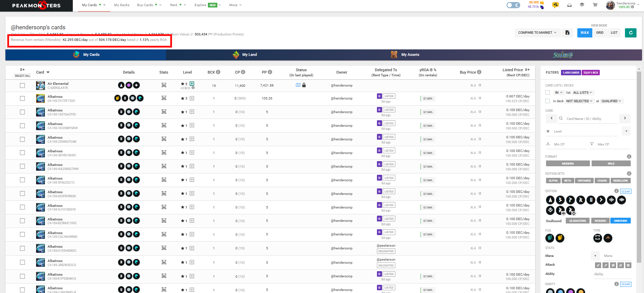Toggle the UNBOUND soulbound filter

point(620,221)
